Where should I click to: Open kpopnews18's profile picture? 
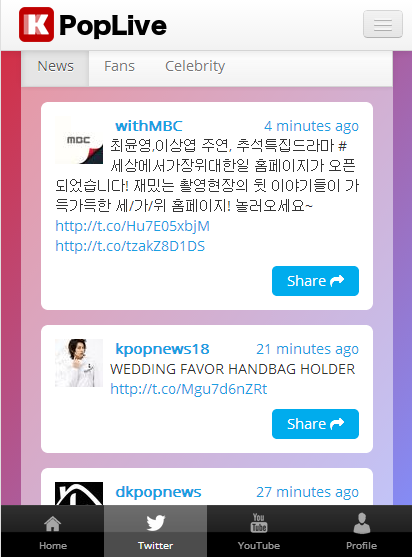tap(79, 363)
